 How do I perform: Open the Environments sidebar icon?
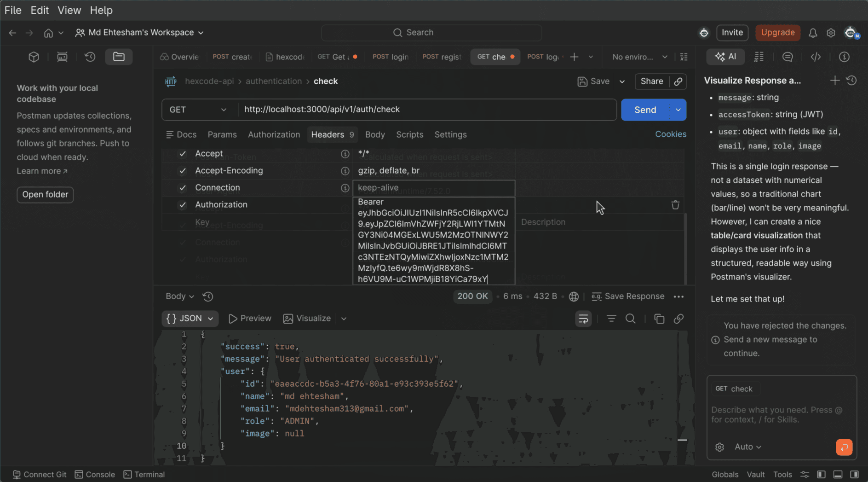pos(62,57)
